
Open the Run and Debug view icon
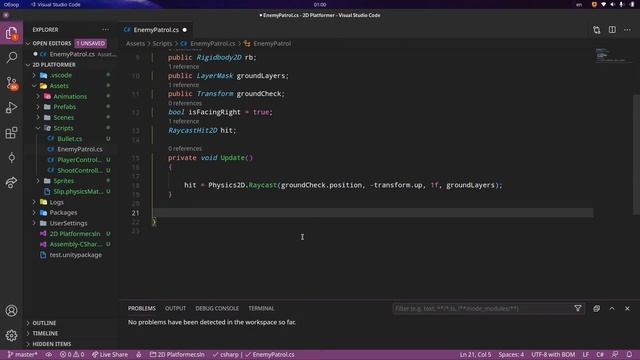11,107
